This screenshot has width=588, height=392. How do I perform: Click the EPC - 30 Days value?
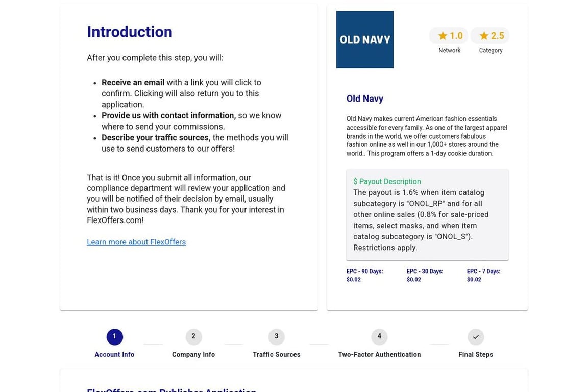(413, 280)
